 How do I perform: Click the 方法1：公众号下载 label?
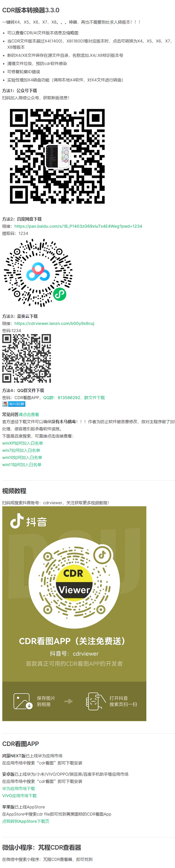point(20,91)
